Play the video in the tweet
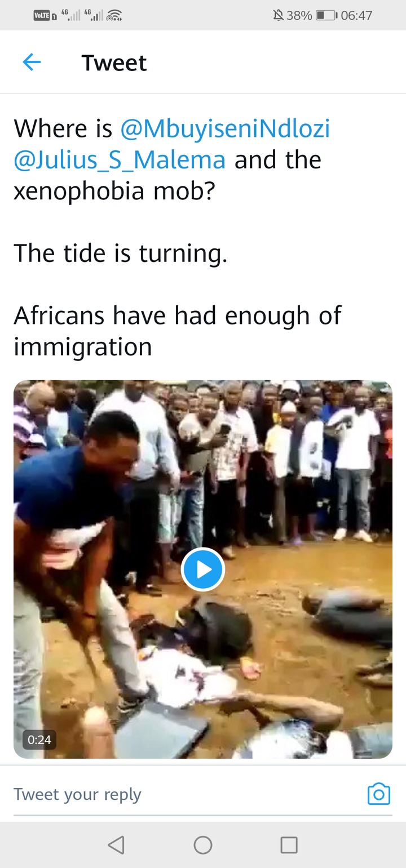The width and height of the screenshot is (406, 868). (203, 569)
